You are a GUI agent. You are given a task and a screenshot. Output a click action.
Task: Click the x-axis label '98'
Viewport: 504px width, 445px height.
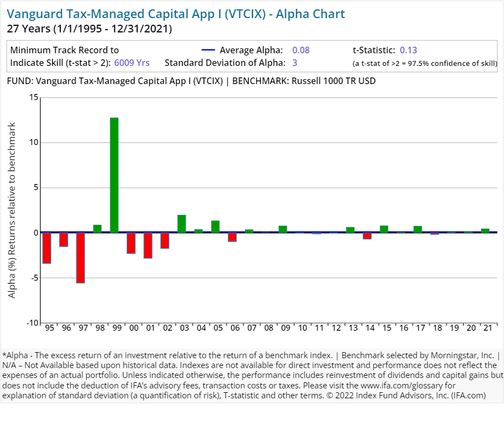tap(100, 328)
